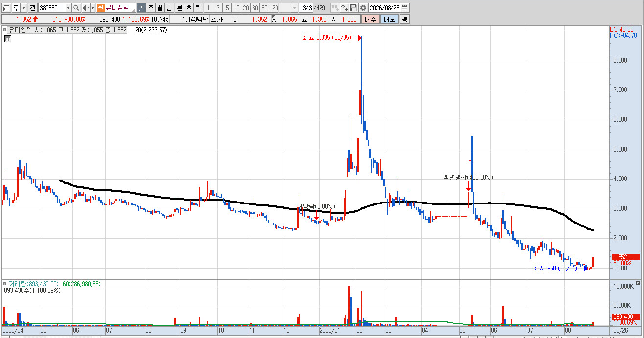Click the red current price tag 1,352
644x338 pixels.
[x=625, y=257]
